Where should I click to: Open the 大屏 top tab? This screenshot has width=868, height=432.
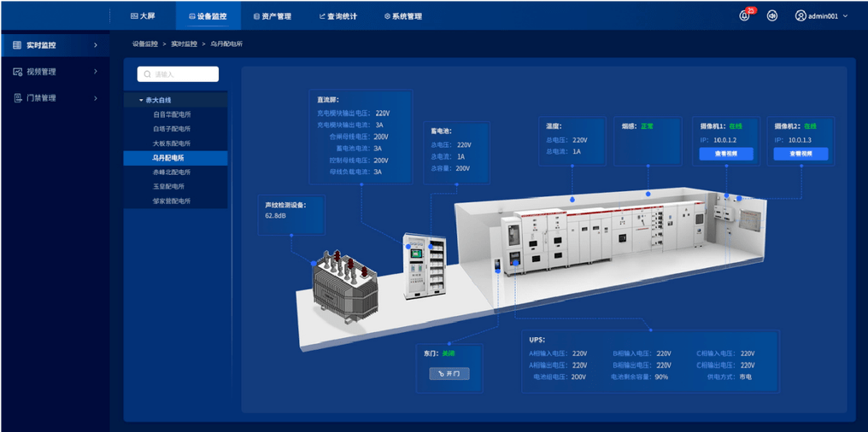143,16
